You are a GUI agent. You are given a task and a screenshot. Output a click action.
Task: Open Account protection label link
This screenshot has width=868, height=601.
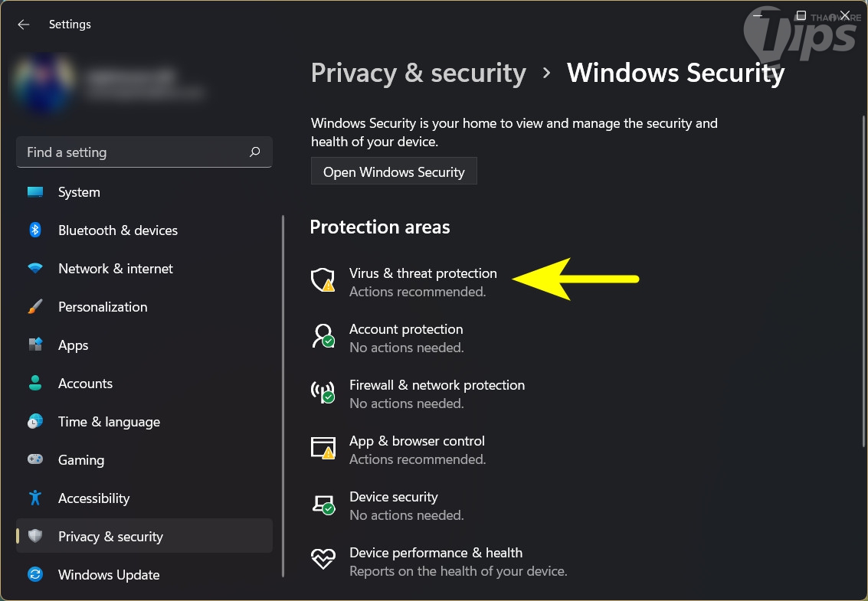[406, 329]
